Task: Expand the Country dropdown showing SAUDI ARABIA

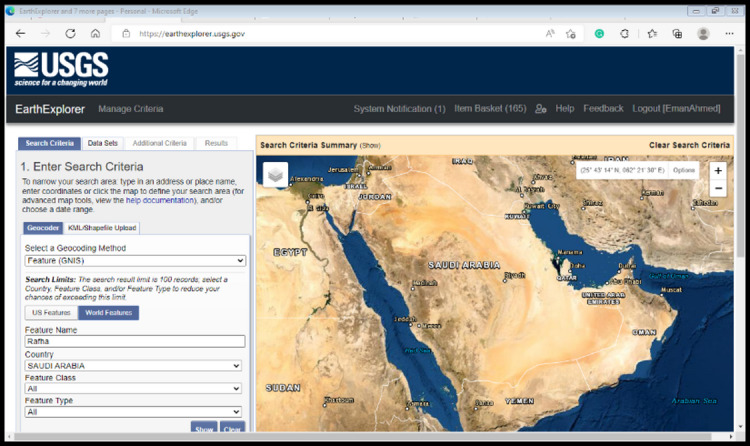Action: click(x=133, y=366)
